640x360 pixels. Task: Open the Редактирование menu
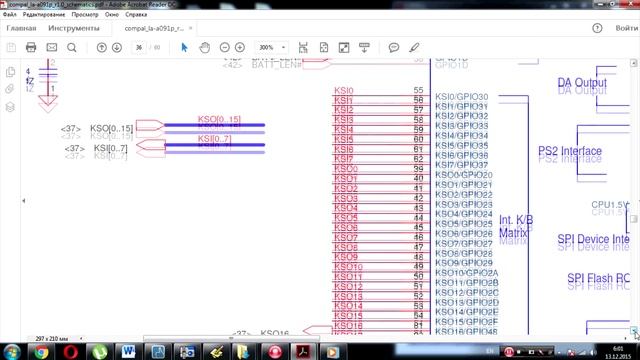[x=44, y=15]
